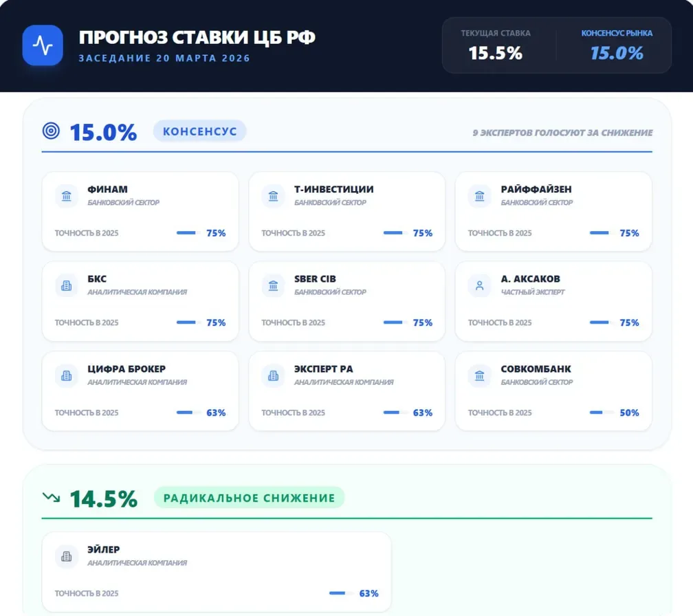Click the ТЕКУЩАЯ СТАВКА label
Viewport: 693px width, 616px height.
pos(496,33)
